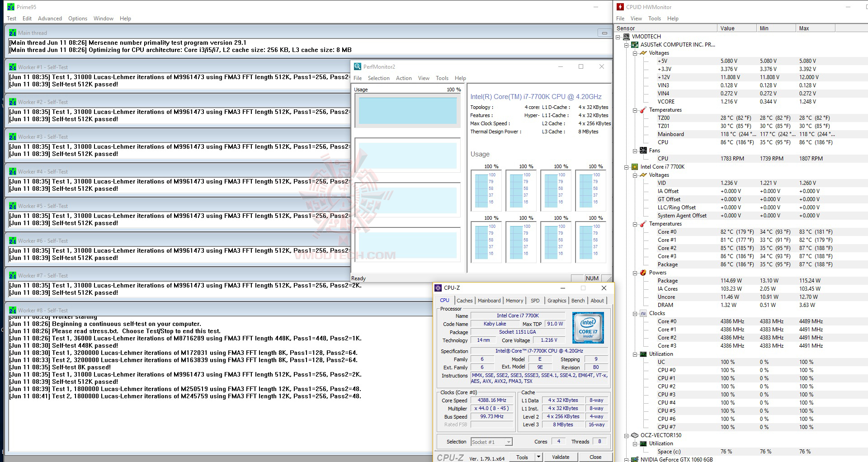868x462 pixels.
Task: Click the Worker #2 window icon
Action: [13, 102]
